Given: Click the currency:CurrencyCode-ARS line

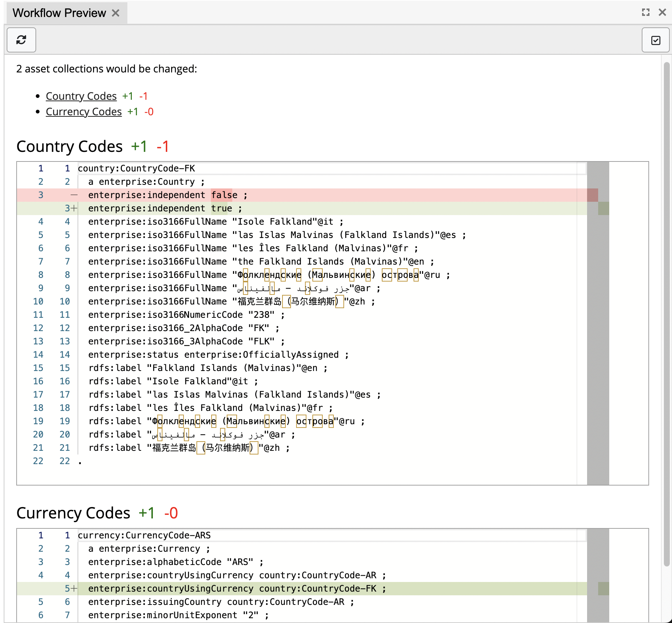Looking at the screenshot, I should point(145,535).
